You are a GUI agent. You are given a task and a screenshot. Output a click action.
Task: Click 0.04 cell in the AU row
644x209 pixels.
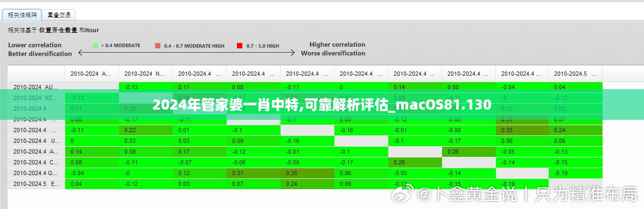point(576,87)
